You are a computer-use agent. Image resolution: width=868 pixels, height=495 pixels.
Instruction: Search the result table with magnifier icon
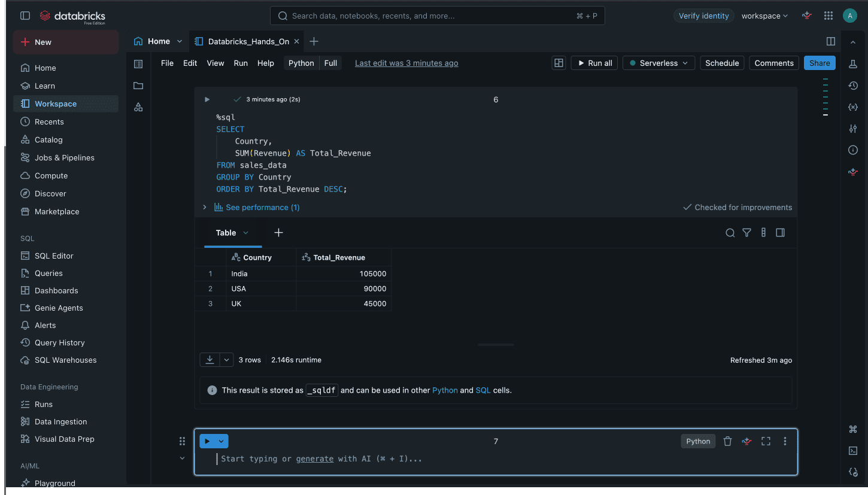coord(730,233)
